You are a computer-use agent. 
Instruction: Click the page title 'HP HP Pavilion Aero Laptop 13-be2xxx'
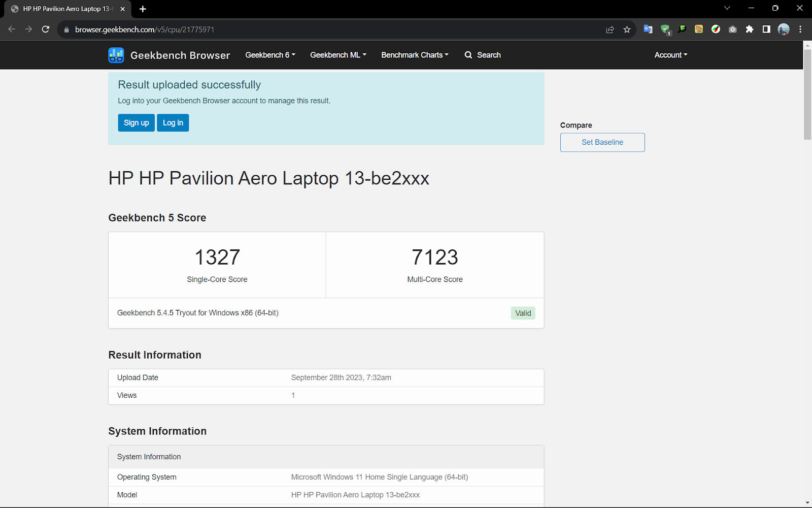coord(269,178)
